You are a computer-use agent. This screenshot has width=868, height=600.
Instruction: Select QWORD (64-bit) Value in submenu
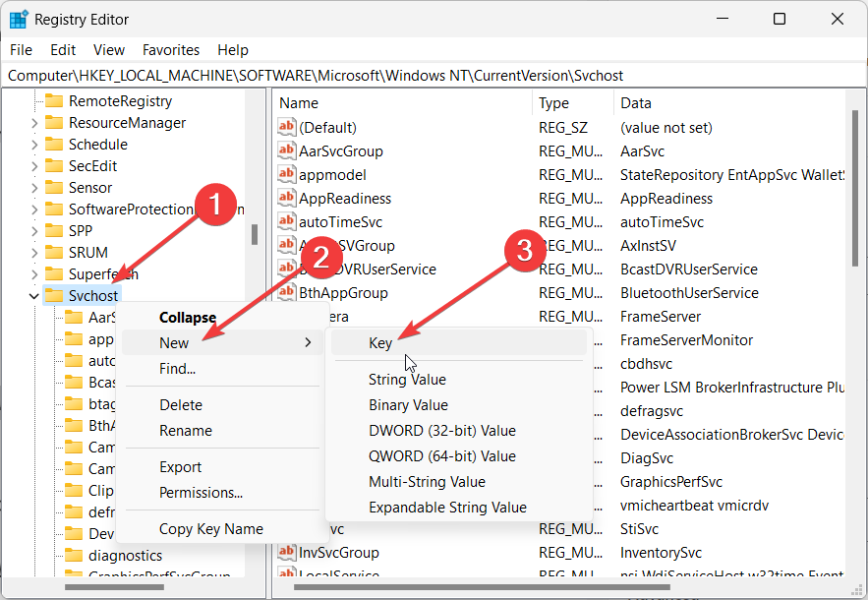tap(459, 456)
